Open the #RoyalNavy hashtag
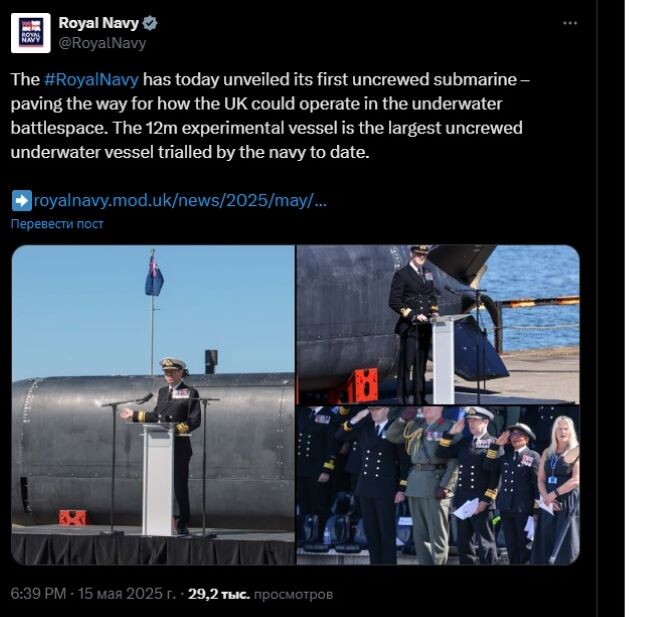650x617 pixels. pos(91,79)
